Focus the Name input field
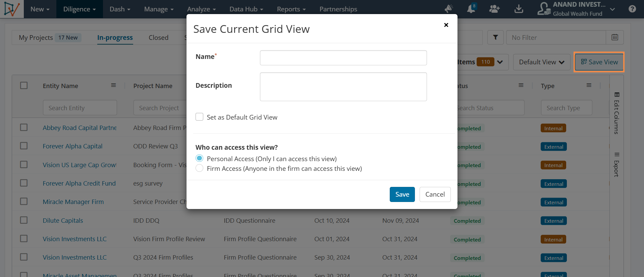 click(x=343, y=58)
